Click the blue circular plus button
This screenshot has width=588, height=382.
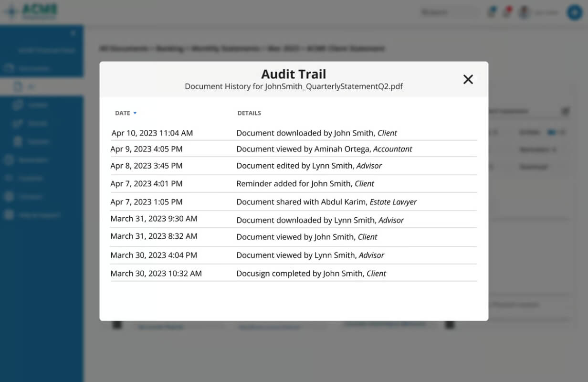pyautogui.click(x=575, y=12)
